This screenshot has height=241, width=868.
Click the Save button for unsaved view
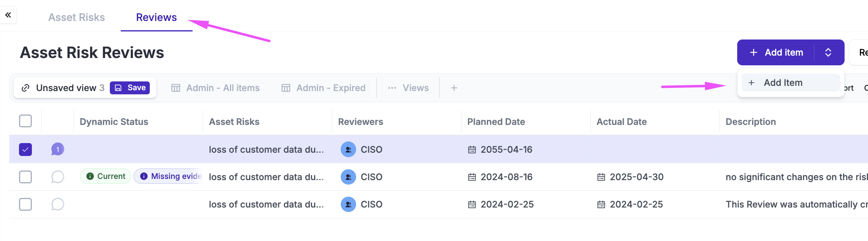click(130, 88)
